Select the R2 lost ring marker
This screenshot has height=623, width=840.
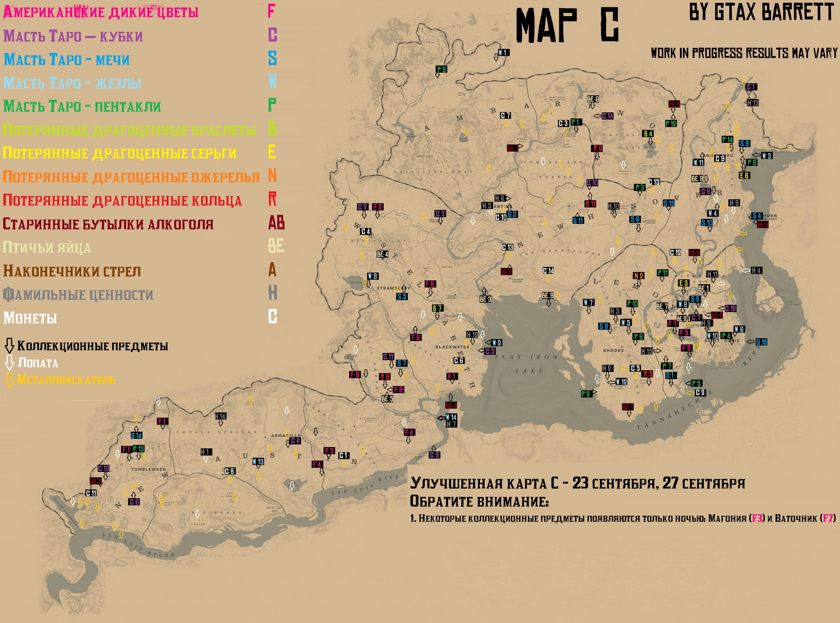[x=597, y=148]
